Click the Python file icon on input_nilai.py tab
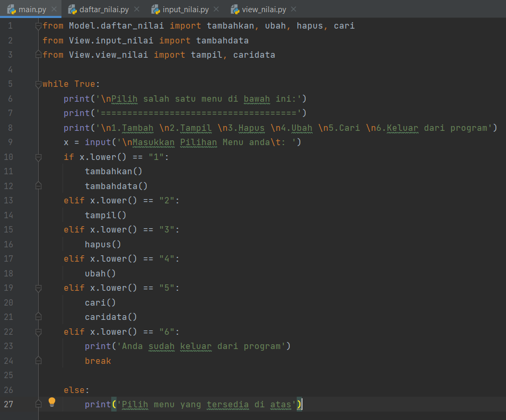This screenshot has height=420, width=506. pyautogui.click(x=155, y=8)
